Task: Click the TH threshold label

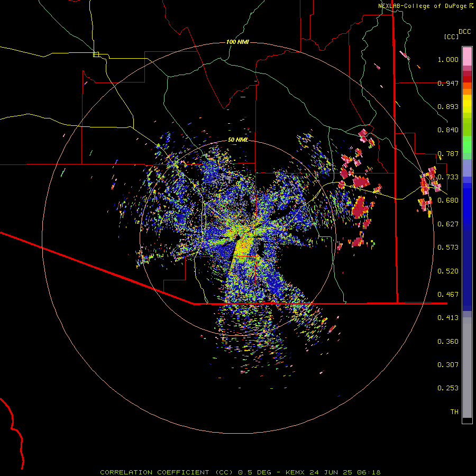Action: [454, 412]
